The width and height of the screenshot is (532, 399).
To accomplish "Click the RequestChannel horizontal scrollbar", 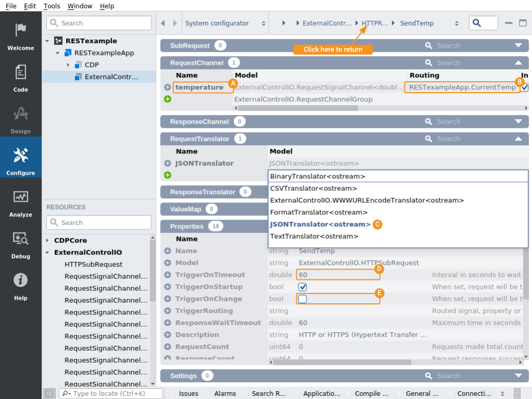I will tap(296, 108).
